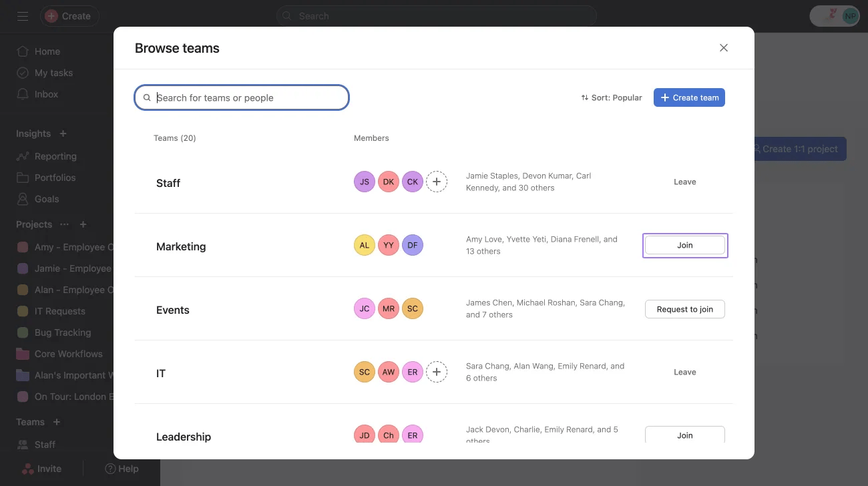The width and height of the screenshot is (868, 486).
Task: Open Inbox in the sidebar
Action: [x=46, y=94]
